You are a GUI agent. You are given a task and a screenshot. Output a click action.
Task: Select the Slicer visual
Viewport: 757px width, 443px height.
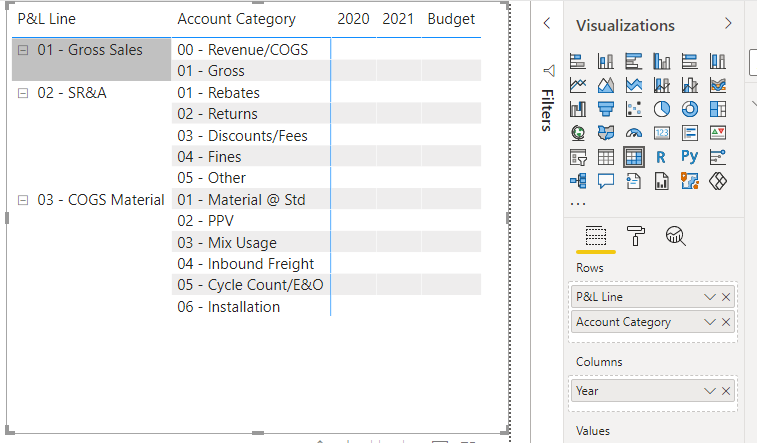tap(578, 157)
